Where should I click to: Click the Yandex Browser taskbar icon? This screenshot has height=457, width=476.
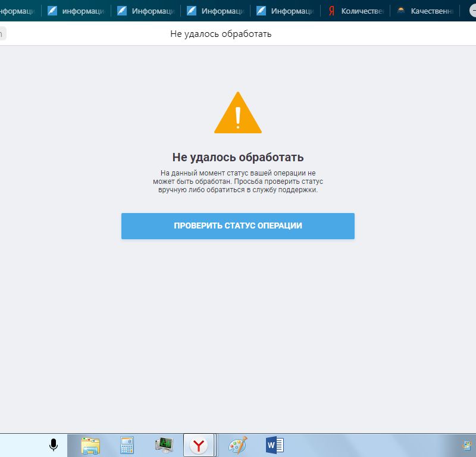[x=199, y=445]
